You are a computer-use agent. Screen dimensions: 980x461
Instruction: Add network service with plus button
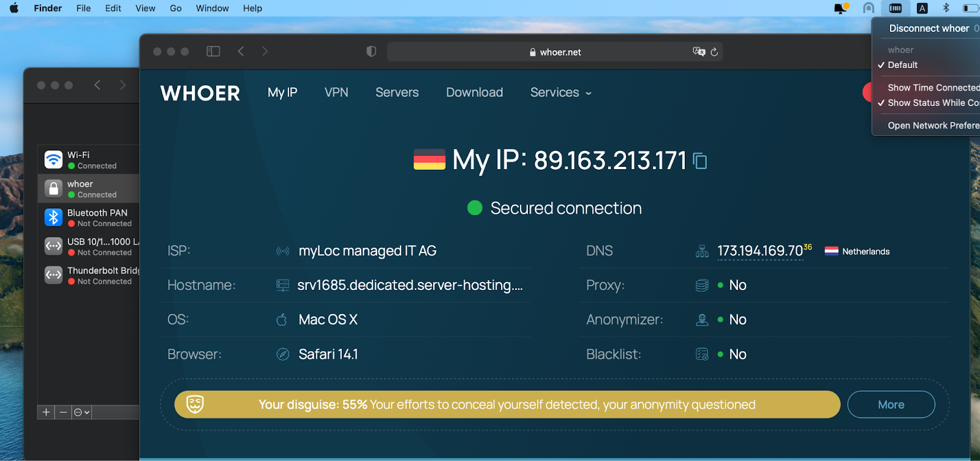(x=46, y=412)
